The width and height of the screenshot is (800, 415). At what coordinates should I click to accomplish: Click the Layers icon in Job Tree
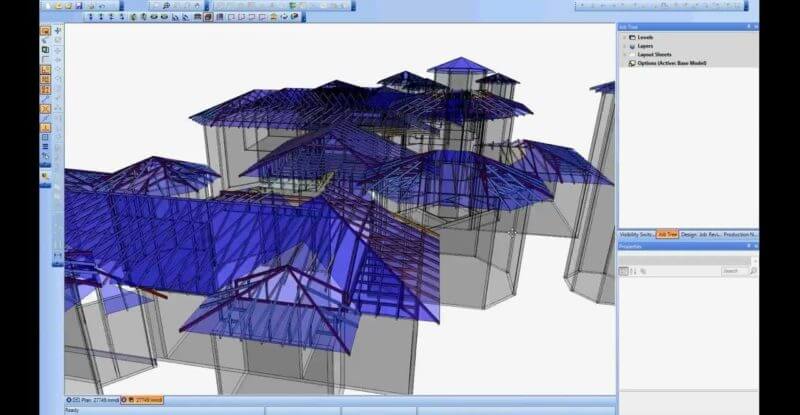click(x=632, y=46)
